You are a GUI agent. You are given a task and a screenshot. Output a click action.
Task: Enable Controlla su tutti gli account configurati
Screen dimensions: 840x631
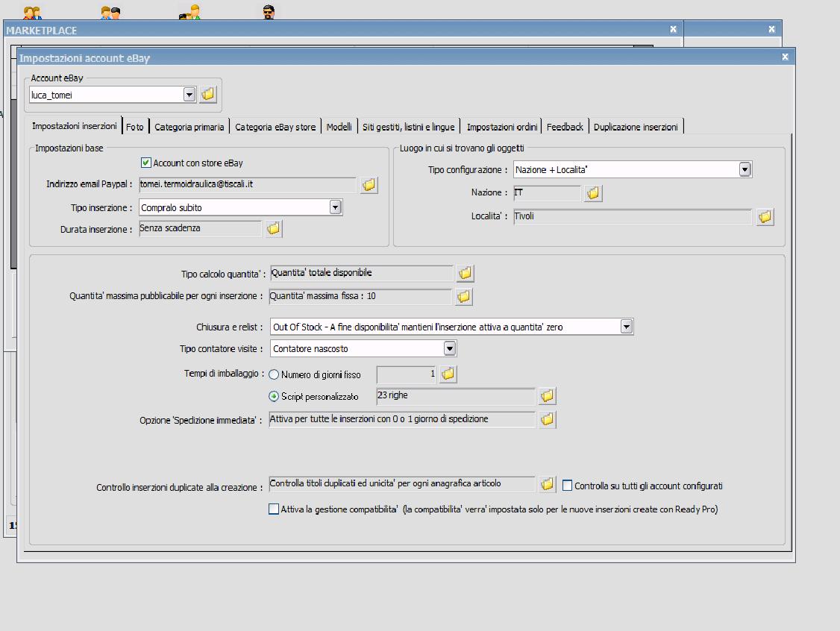(x=567, y=486)
